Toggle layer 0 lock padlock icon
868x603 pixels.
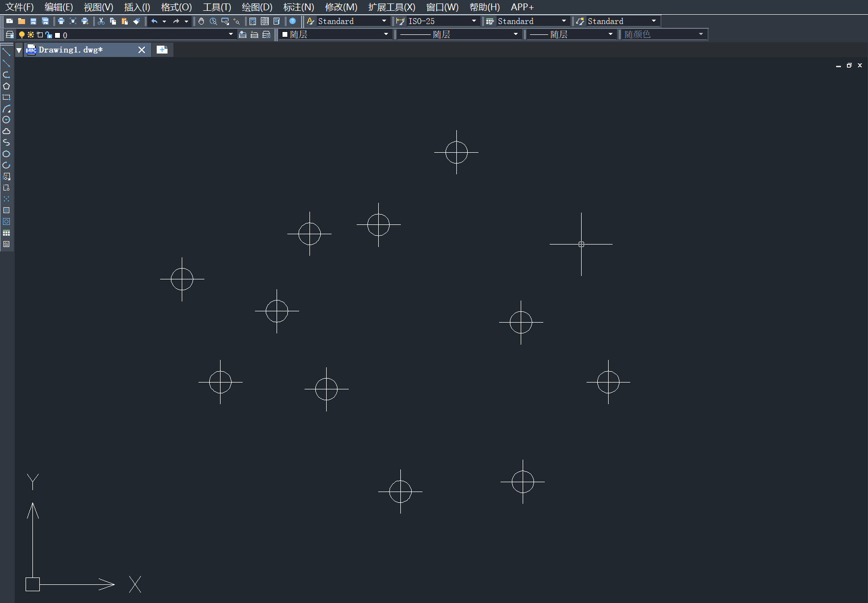pyautogui.click(x=48, y=34)
